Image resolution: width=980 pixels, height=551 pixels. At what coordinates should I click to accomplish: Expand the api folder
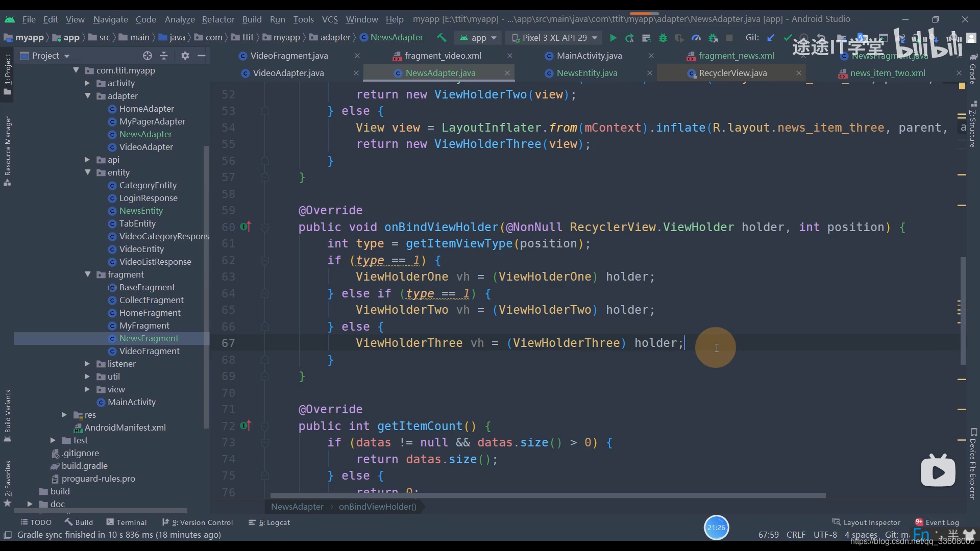click(x=87, y=160)
